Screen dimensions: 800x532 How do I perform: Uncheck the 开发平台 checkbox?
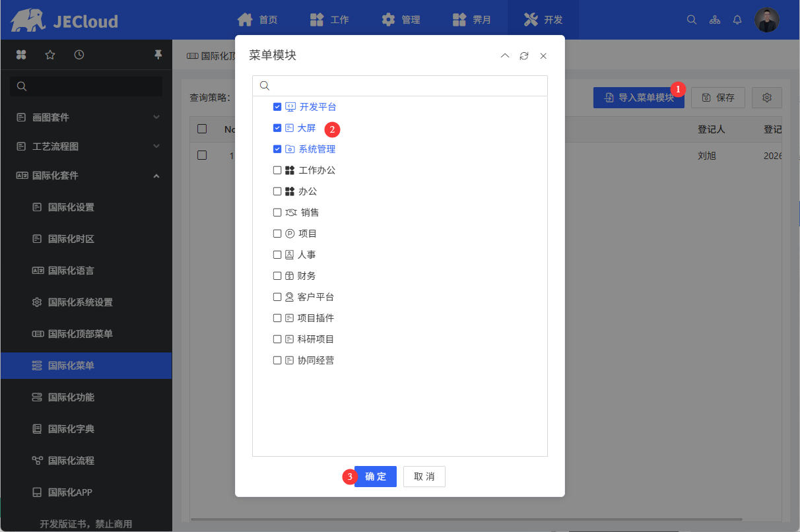277,107
